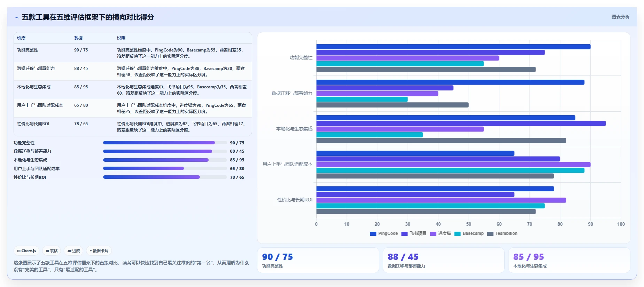The height and width of the screenshot is (287, 644).
Task: Click the description starting 功能完整性维度中
Action: [x=180, y=53]
